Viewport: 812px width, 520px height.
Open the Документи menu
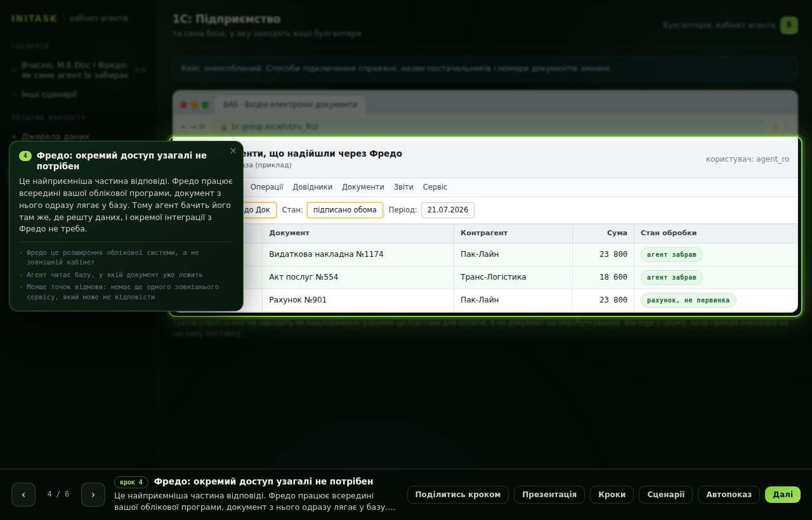[x=363, y=187]
